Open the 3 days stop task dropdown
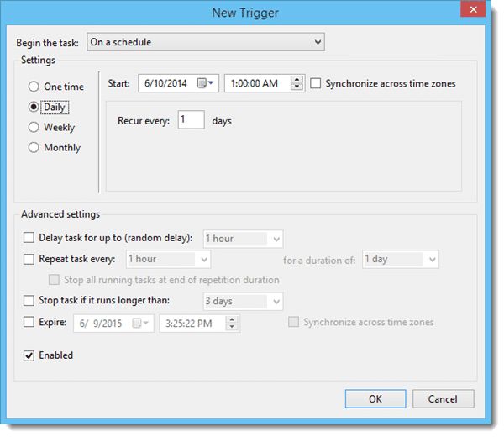 point(243,301)
